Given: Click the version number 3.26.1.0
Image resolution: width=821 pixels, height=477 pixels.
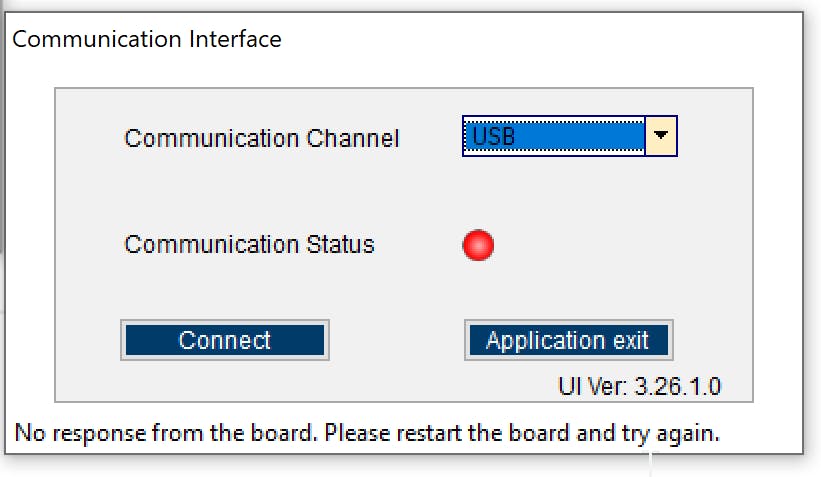Looking at the screenshot, I should point(677,386).
